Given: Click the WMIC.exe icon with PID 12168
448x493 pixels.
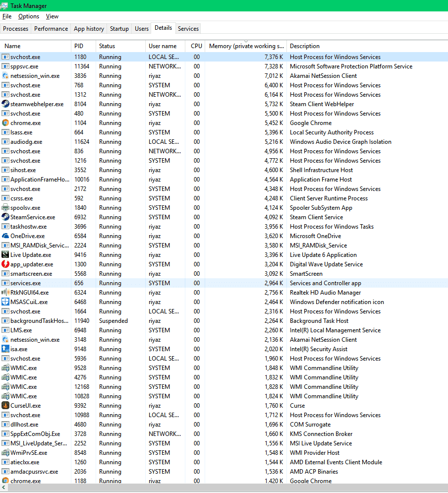Looking at the screenshot, I should (x=5, y=387).
